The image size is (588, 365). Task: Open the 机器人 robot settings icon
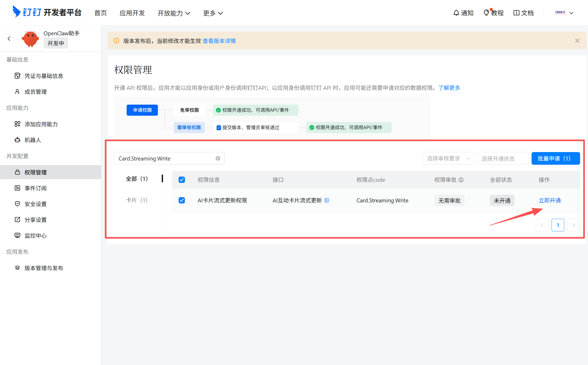17,140
